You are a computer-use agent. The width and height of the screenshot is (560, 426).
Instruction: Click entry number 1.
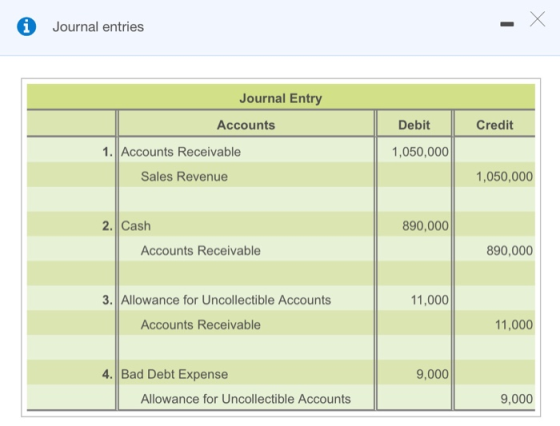pyautogui.click(x=107, y=152)
